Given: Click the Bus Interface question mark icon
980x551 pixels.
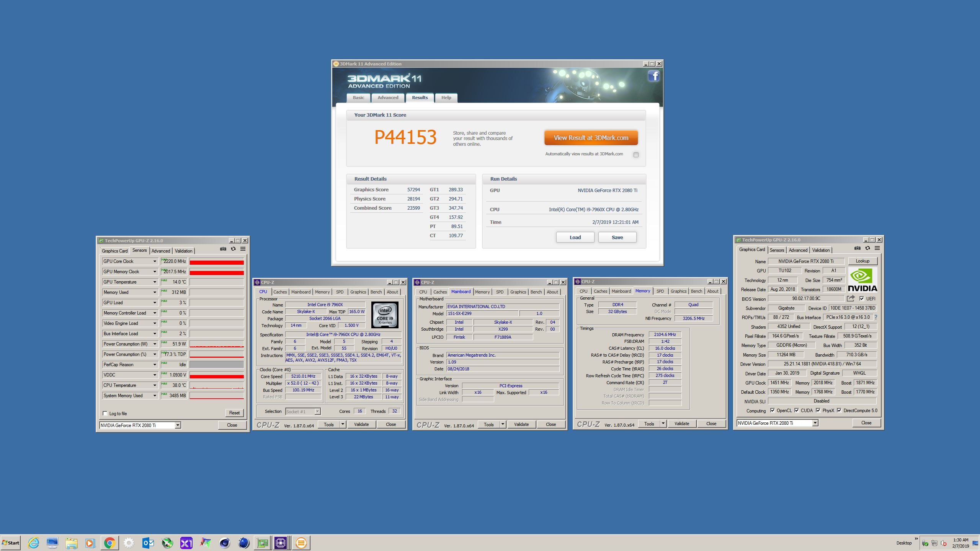Looking at the screenshot, I should (x=875, y=317).
